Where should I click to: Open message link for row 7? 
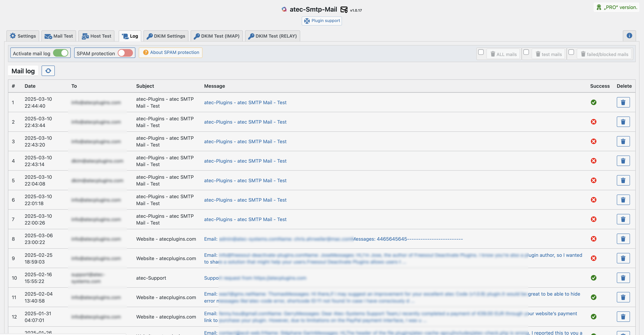pyautogui.click(x=245, y=219)
